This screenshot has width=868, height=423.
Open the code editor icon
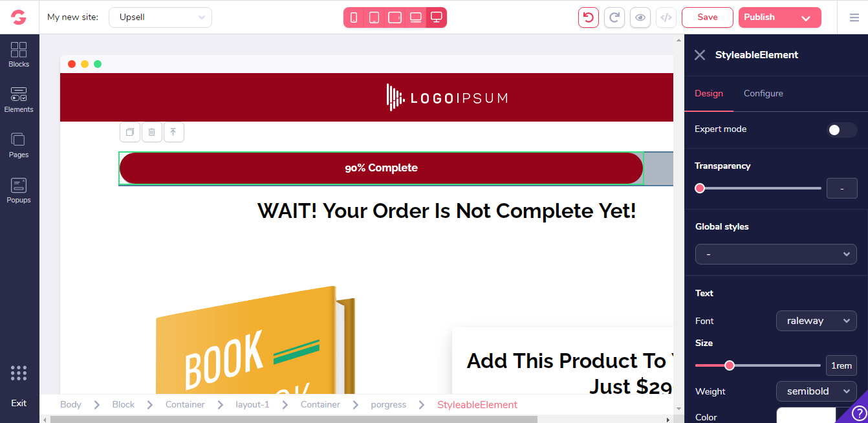coord(666,17)
